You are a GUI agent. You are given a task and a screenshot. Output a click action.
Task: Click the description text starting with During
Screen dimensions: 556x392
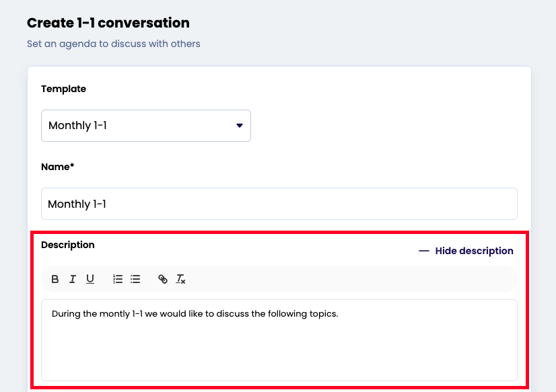pyautogui.click(x=195, y=313)
